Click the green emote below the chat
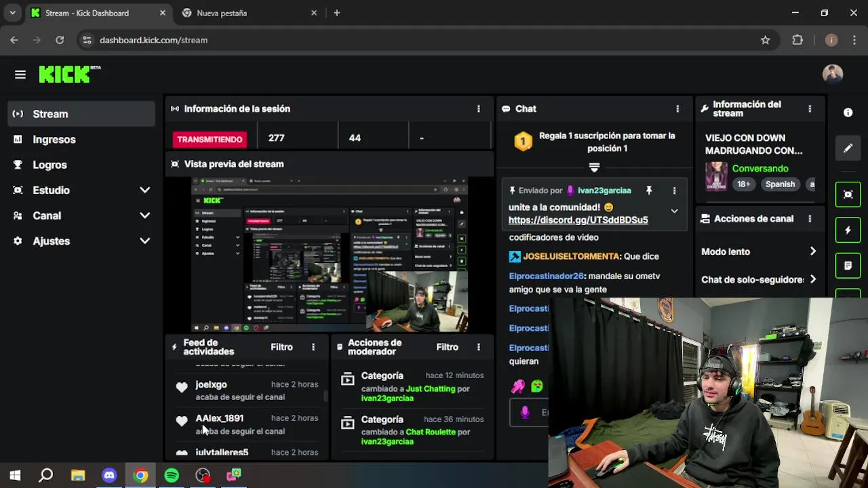The height and width of the screenshot is (488, 868). pos(537,386)
